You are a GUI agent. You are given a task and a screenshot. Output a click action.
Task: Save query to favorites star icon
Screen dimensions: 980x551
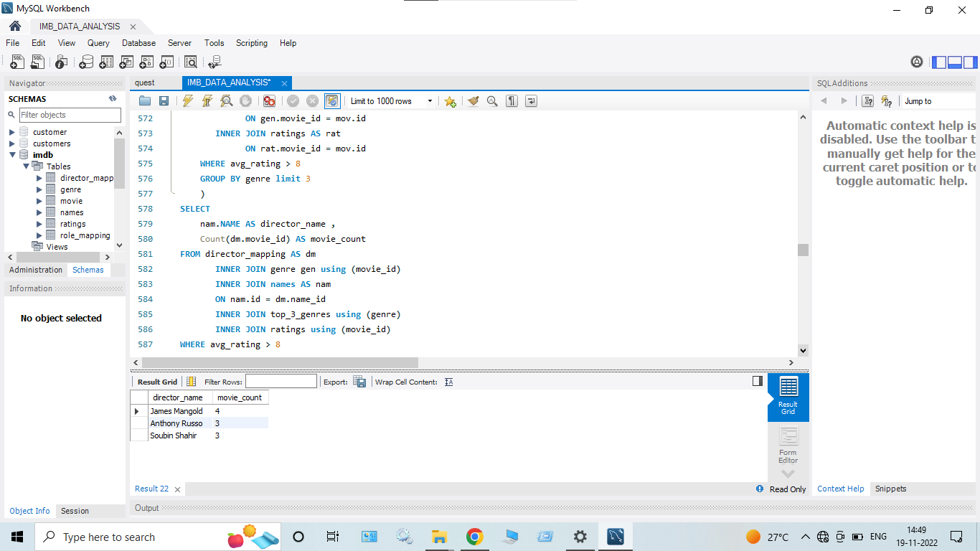(x=450, y=101)
